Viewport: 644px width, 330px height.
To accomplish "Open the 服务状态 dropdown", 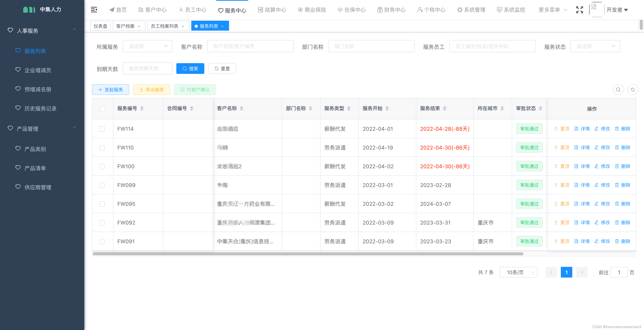I will [595, 46].
